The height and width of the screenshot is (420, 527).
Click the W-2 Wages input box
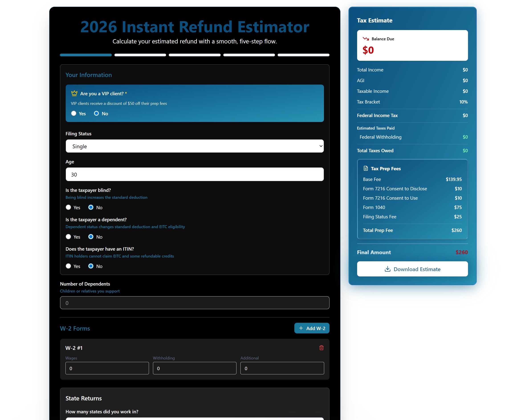coord(107,368)
